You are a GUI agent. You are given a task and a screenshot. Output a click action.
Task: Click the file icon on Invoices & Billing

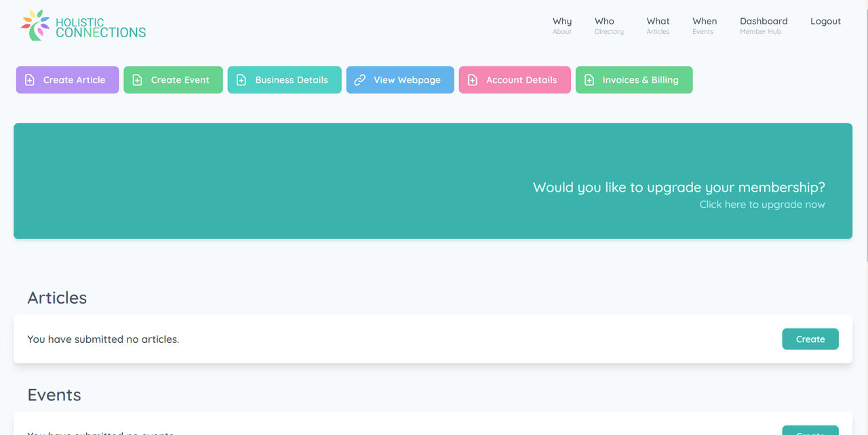[589, 80]
